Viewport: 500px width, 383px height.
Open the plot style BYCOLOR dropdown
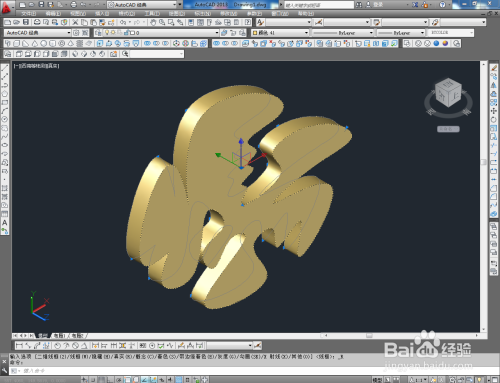coord(471,33)
